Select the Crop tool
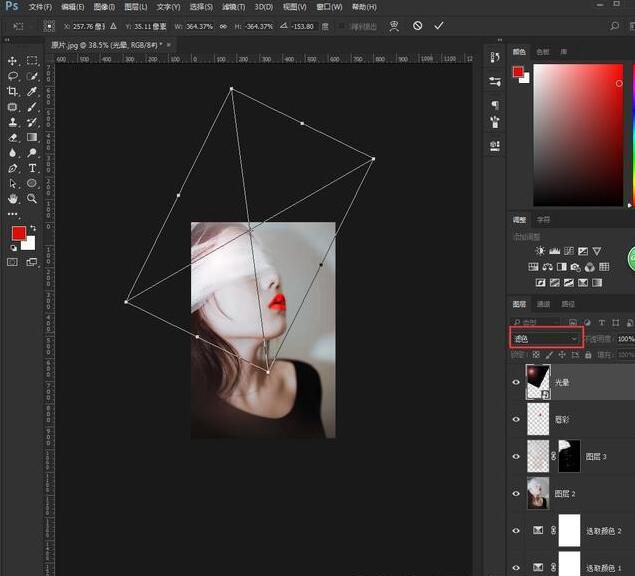The width and height of the screenshot is (635, 576). point(13,91)
